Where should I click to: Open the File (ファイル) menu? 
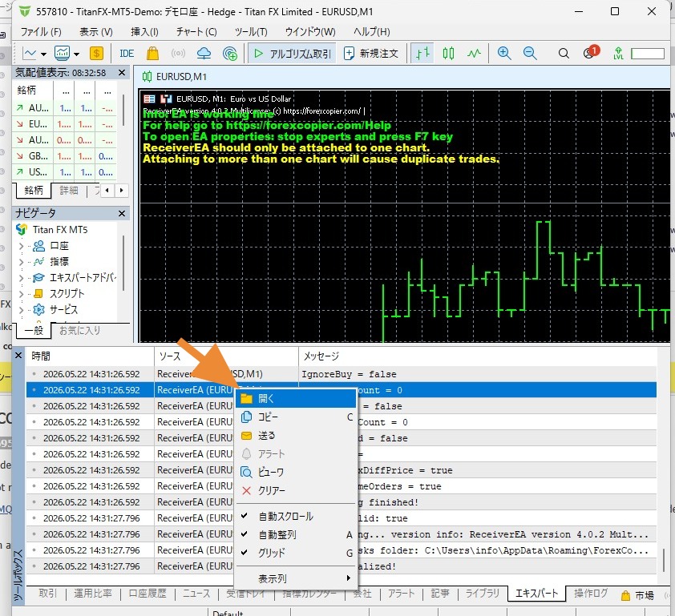41,32
